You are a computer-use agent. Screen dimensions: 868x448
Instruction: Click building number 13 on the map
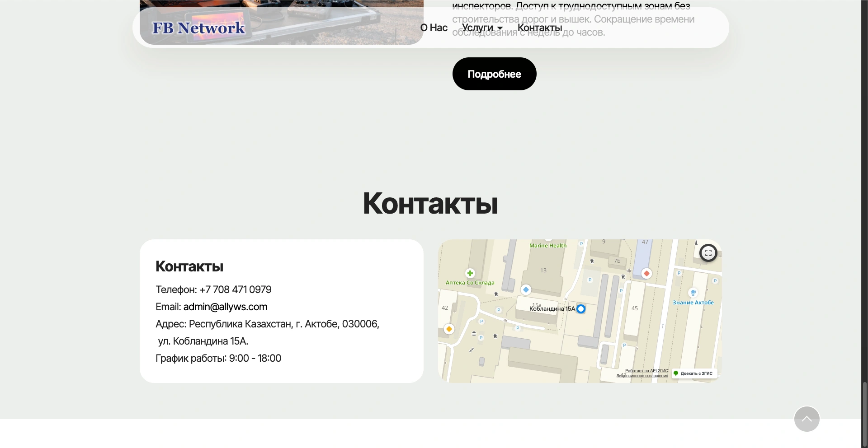543,271
